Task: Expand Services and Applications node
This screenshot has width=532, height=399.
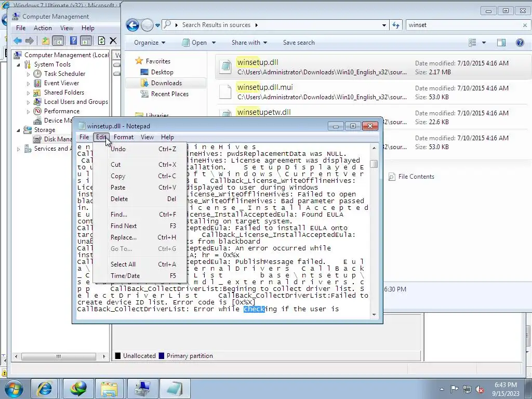Action: coord(18,149)
